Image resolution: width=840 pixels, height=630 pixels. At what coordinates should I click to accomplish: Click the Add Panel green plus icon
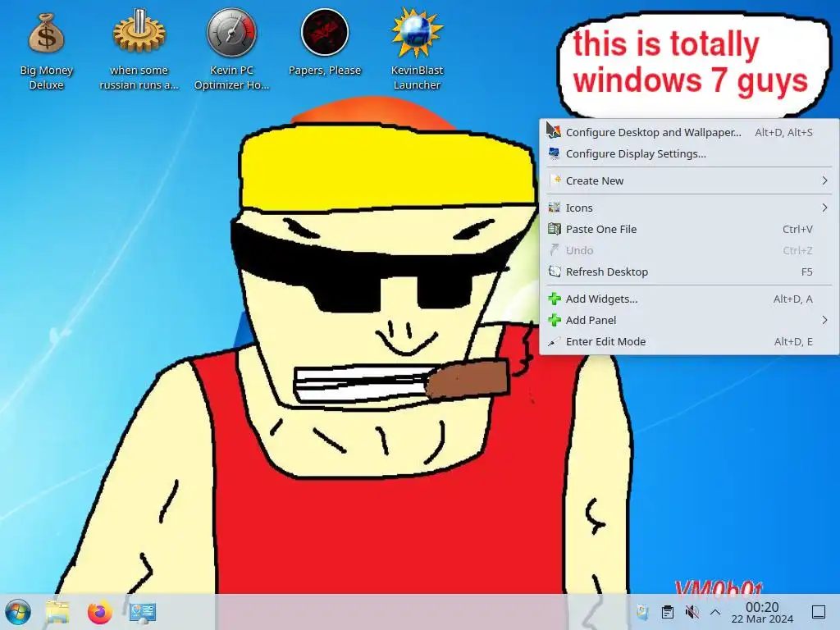(x=555, y=320)
